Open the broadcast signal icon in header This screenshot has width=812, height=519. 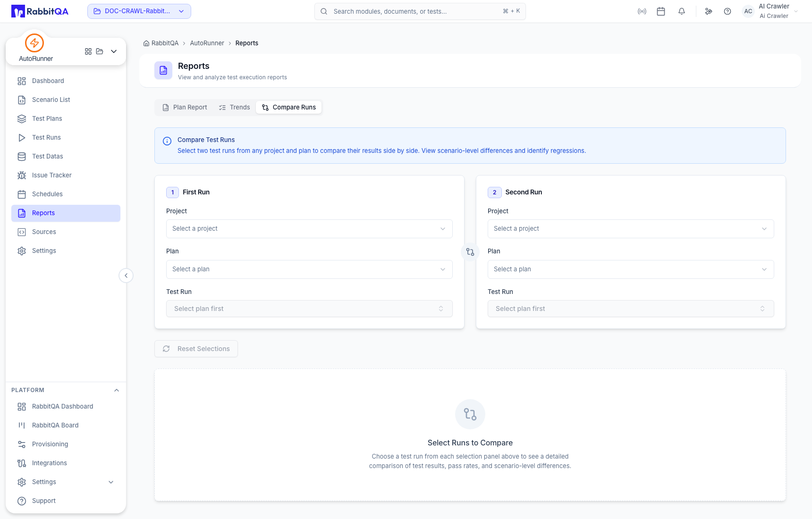642,11
